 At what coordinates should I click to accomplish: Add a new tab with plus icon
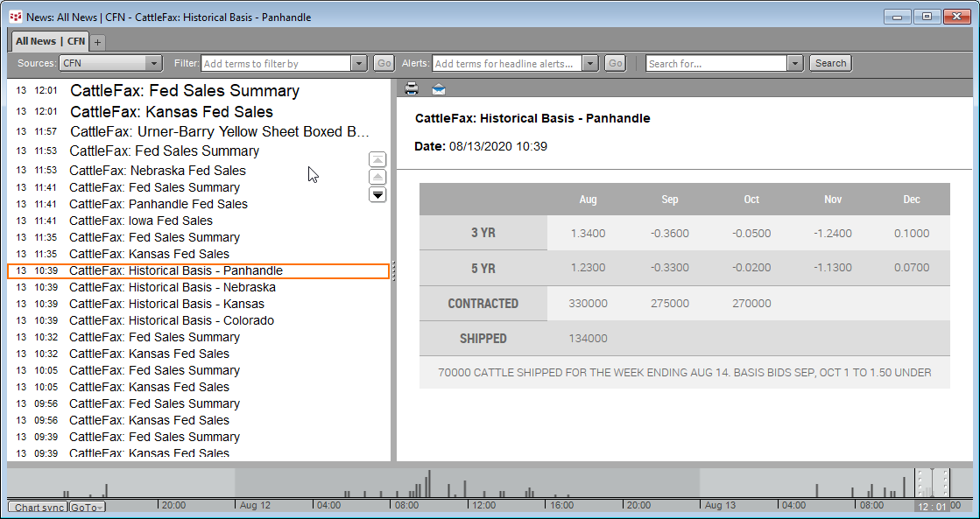97,42
